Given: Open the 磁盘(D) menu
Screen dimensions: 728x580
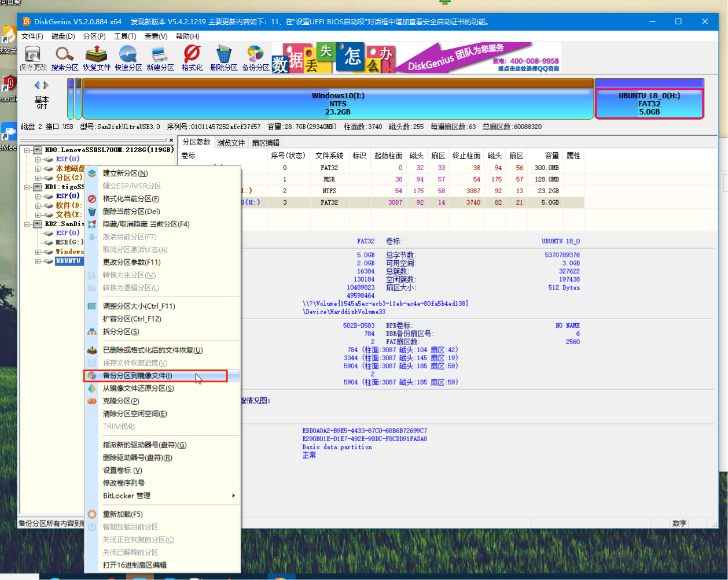Looking at the screenshot, I should point(64,36).
